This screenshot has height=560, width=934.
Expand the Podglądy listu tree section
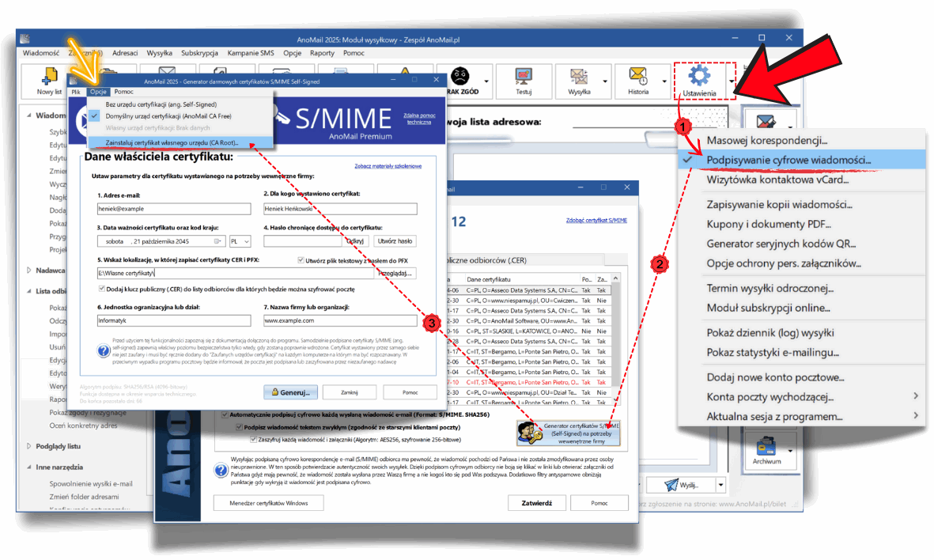[29, 446]
